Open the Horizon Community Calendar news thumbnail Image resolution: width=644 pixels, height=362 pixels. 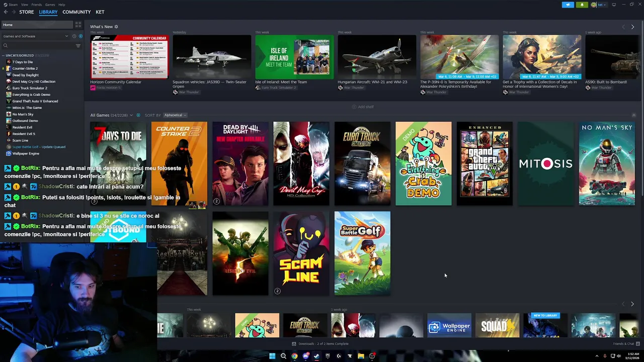pyautogui.click(x=129, y=57)
